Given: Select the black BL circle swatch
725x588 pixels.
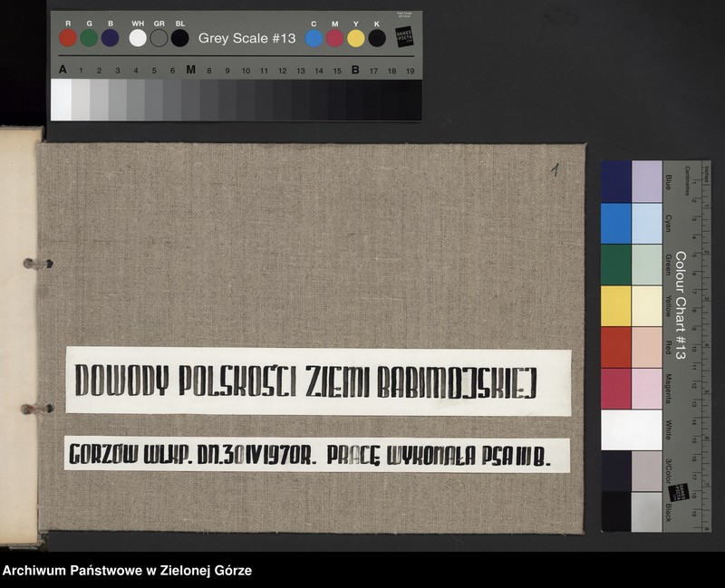Looking at the screenshot, I should click(179, 38).
